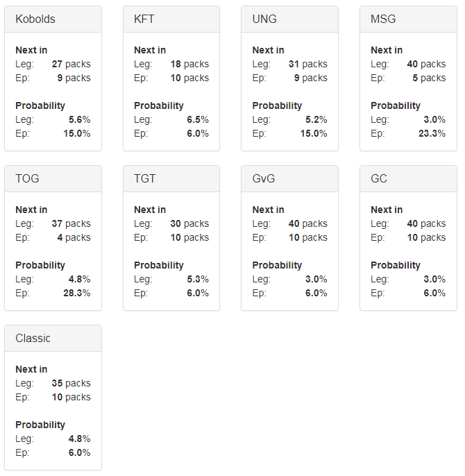Click the TOG panel heading

[53, 179]
